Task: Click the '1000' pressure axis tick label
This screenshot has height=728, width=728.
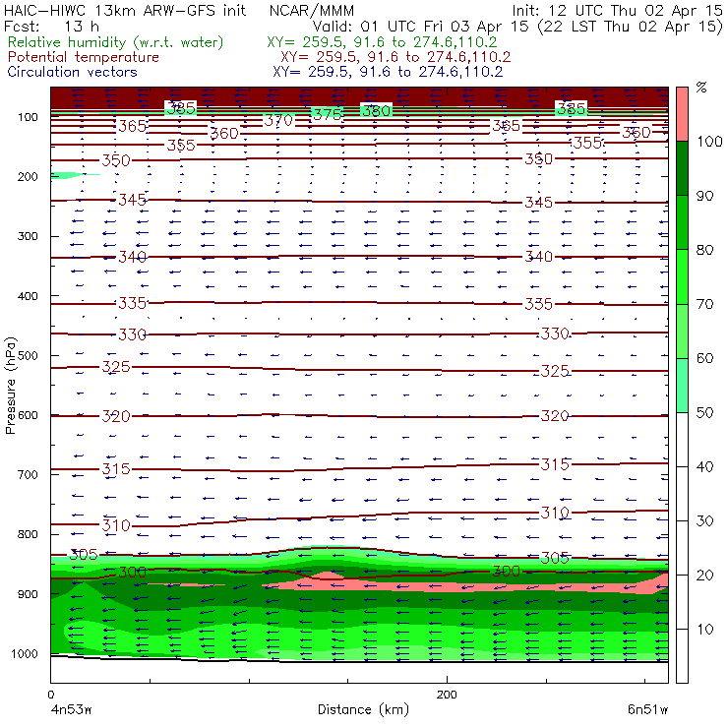Action: (x=25, y=653)
